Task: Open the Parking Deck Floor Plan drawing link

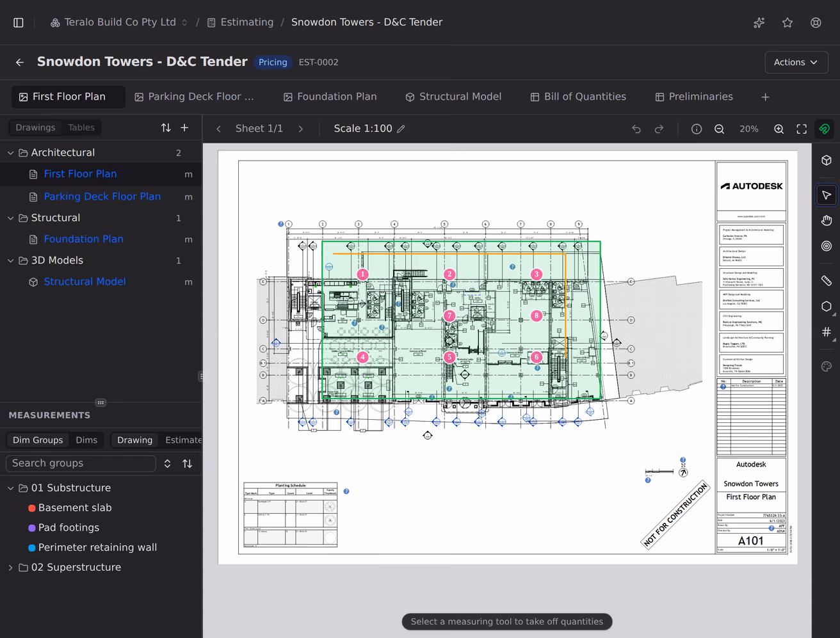Action: [x=102, y=196]
